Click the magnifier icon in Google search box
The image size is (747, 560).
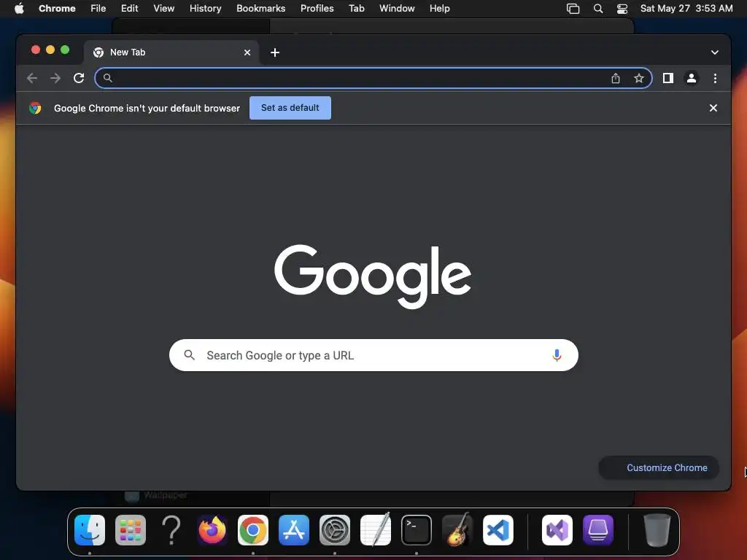189,355
